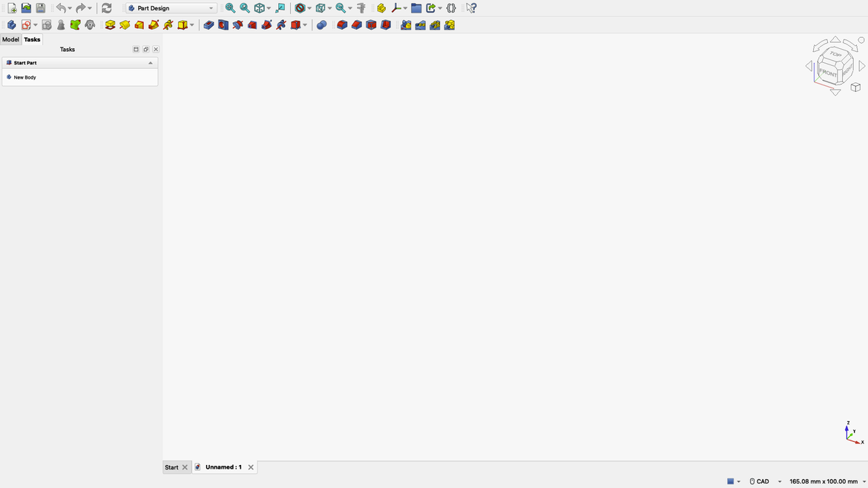Apply the Revolution feature
Image resolution: width=868 pixels, height=488 pixels.
[x=124, y=24]
